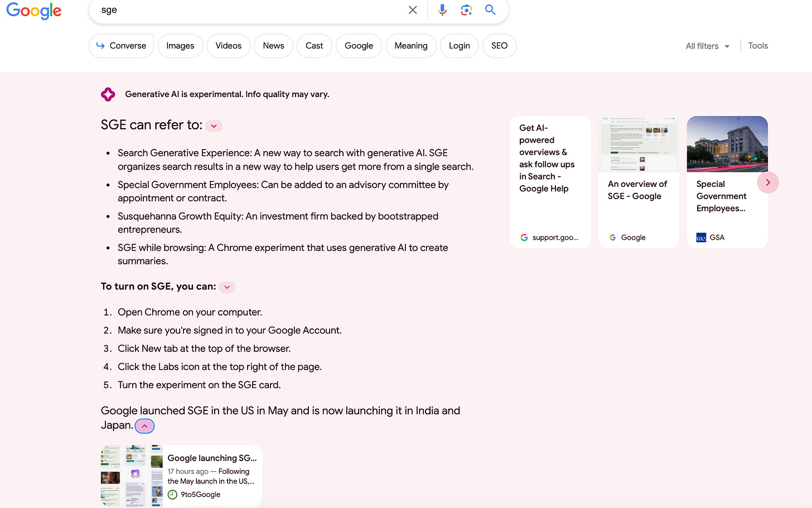Open the Tools button
This screenshot has height=508, width=812.
[x=758, y=46]
